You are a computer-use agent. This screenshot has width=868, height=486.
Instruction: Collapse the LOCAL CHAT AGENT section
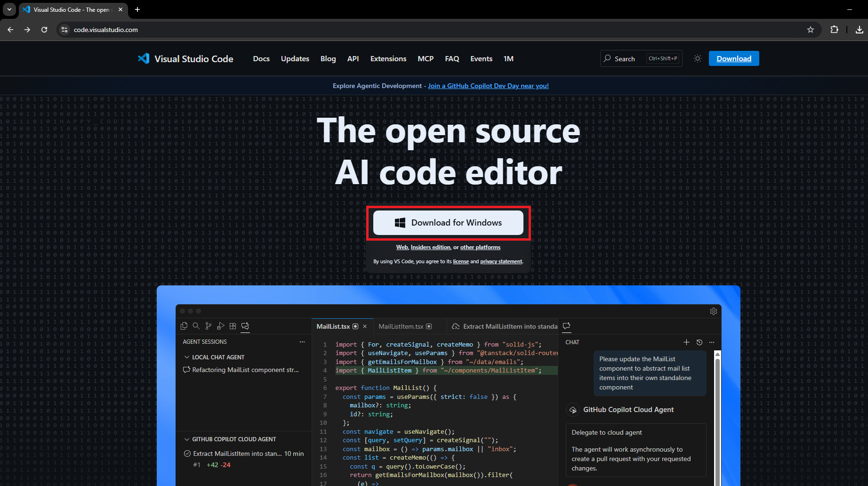(186, 357)
